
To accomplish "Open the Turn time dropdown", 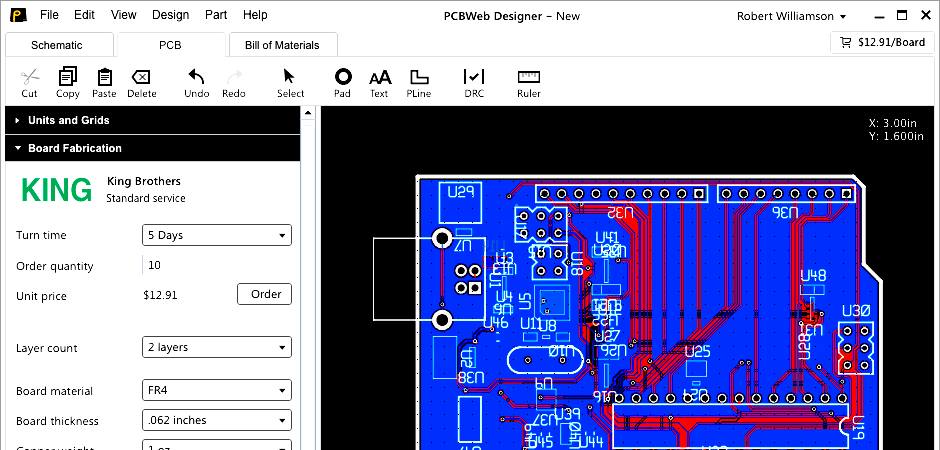I will click(x=217, y=235).
